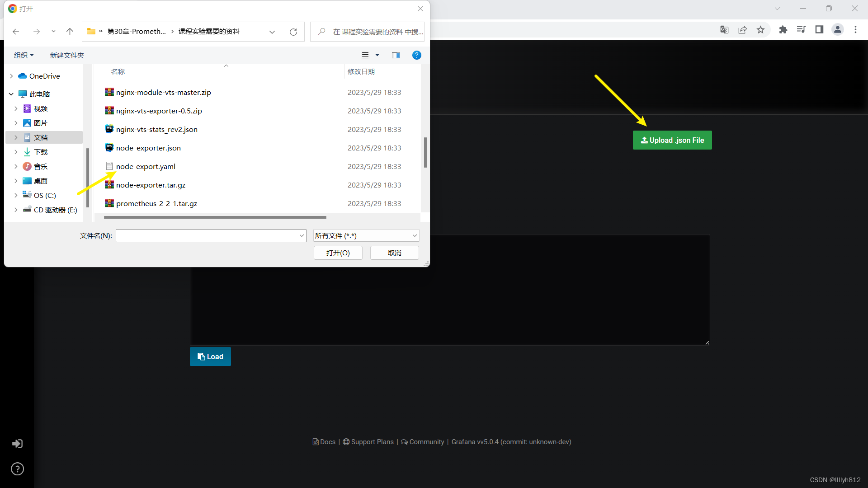Go forward in file dialog history
The image size is (868, 488).
pyautogui.click(x=37, y=32)
